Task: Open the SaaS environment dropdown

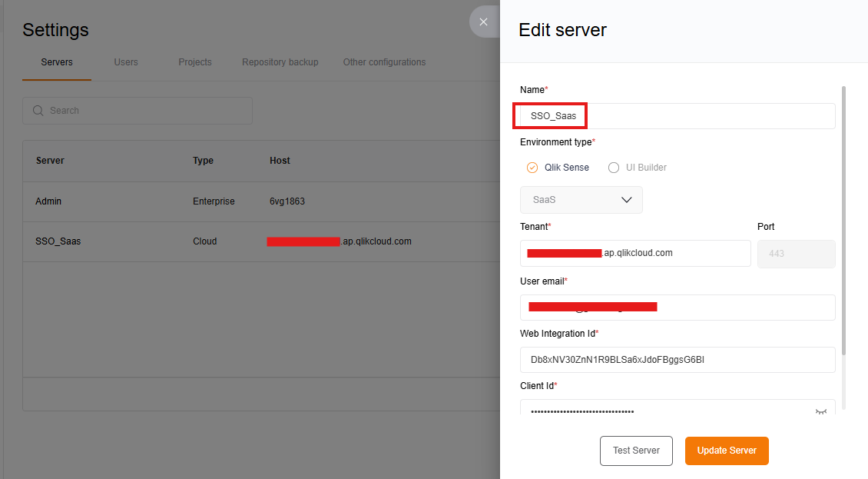Action: coord(581,199)
